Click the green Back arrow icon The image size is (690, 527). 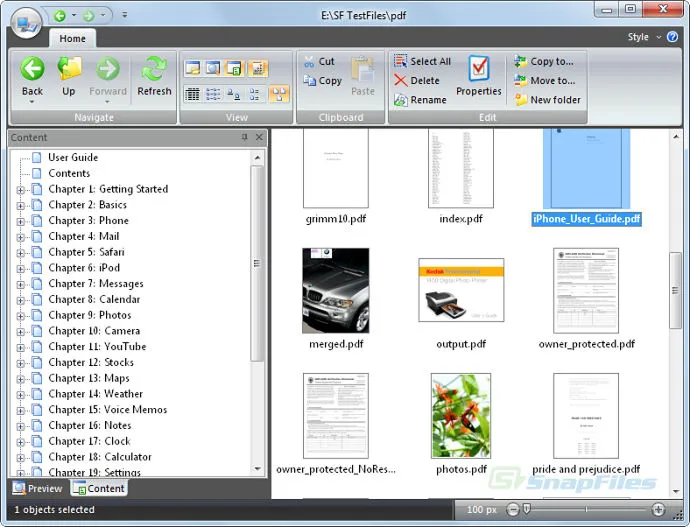pyautogui.click(x=33, y=69)
